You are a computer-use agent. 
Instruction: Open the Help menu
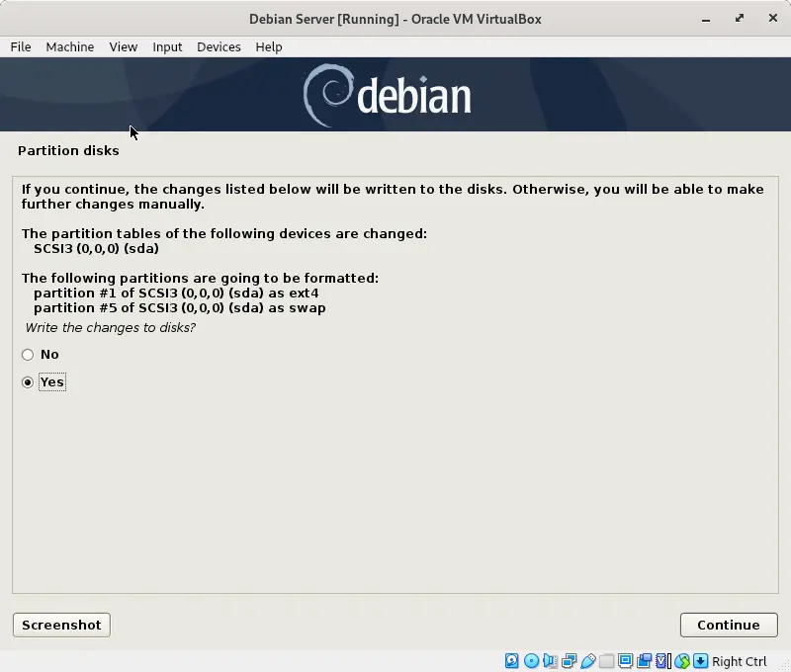pos(269,46)
